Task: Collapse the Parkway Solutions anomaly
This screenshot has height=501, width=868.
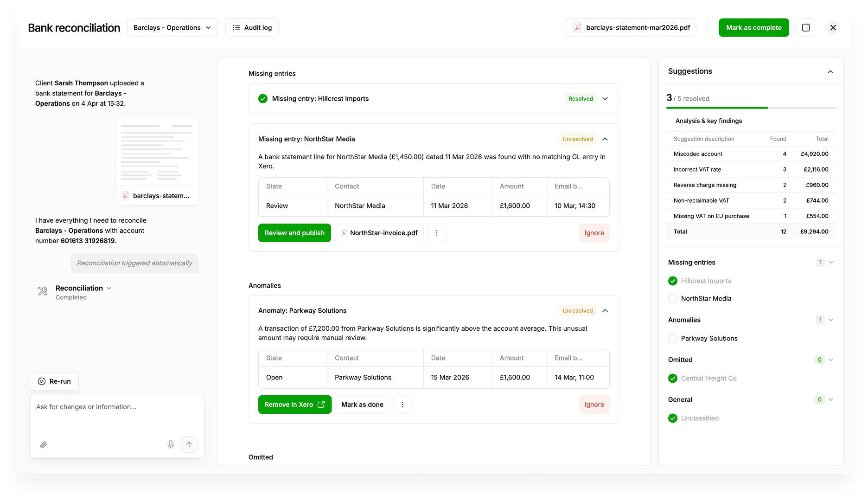Action: pos(605,311)
